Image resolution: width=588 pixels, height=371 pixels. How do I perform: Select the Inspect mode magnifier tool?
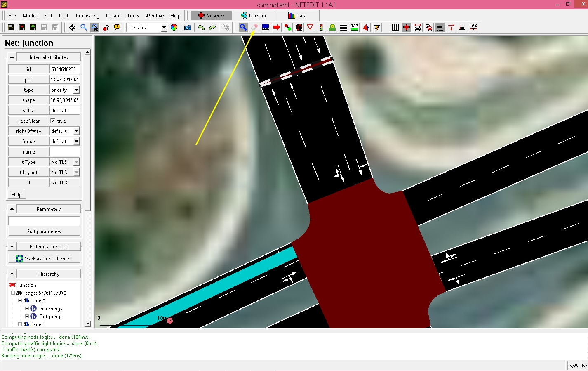click(243, 27)
